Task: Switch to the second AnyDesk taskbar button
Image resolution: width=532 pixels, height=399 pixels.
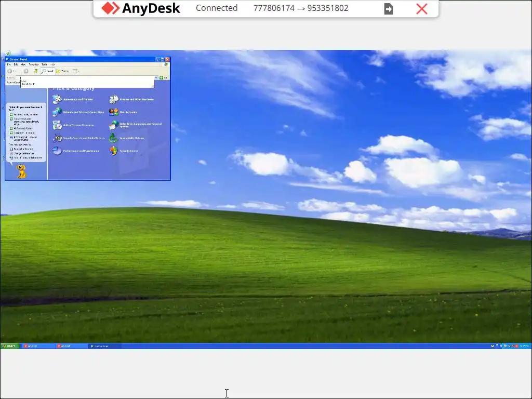Action: (x=71, y=346)
